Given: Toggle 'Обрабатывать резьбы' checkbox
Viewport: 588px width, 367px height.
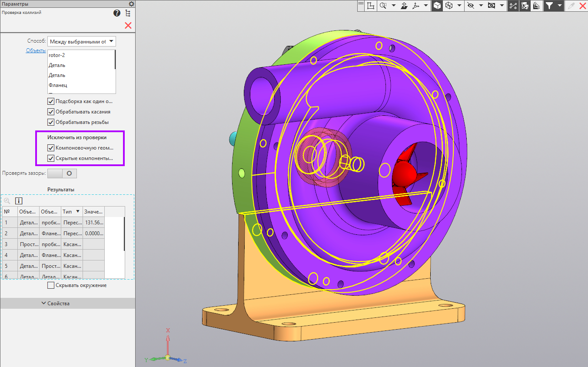Looking at the screenshot, I should 51,122.
